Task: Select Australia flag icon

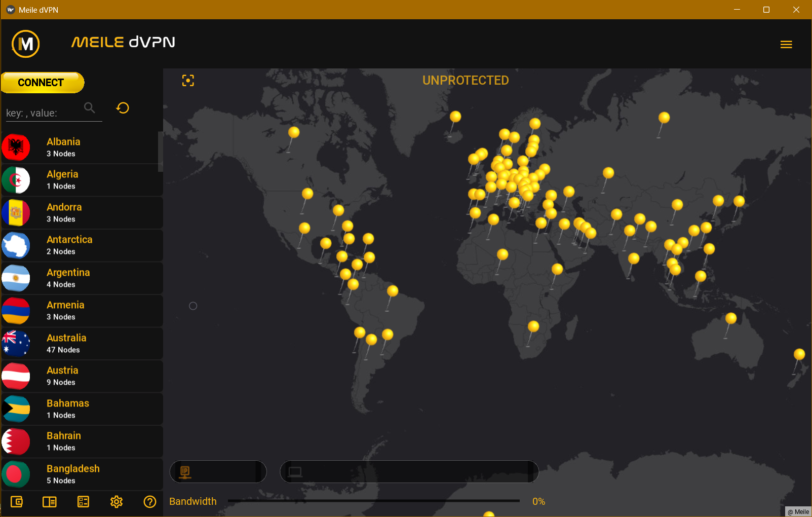Action: coord(16,344)
